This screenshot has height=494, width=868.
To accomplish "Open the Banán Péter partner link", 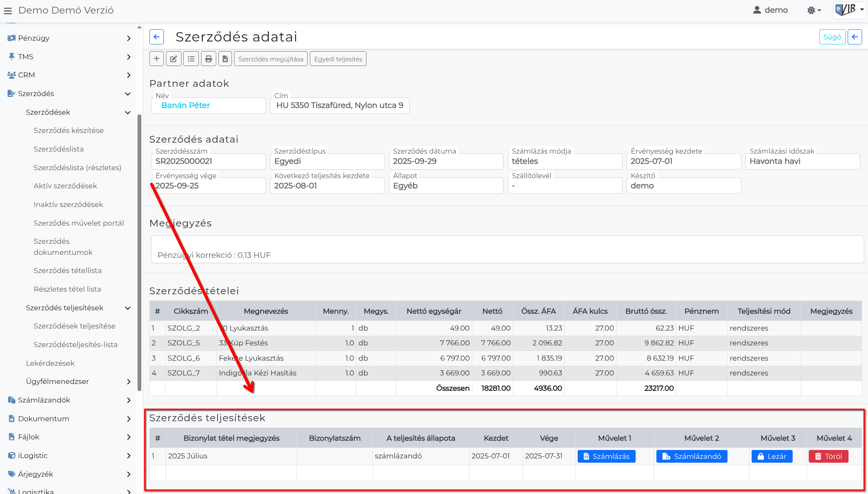I will pos(185,105).
